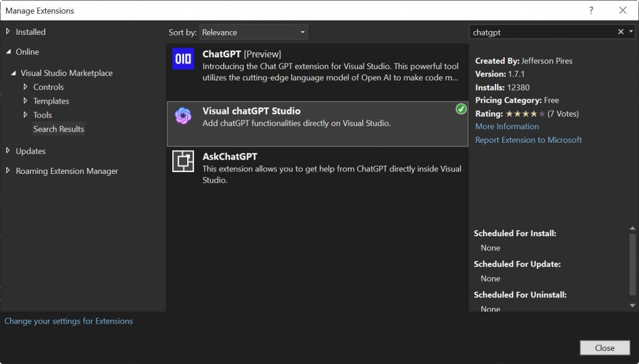Screen dimensions: 639x364
Task: Click the Scheduled For Uninstall heading
Action: tap(520, 294)
